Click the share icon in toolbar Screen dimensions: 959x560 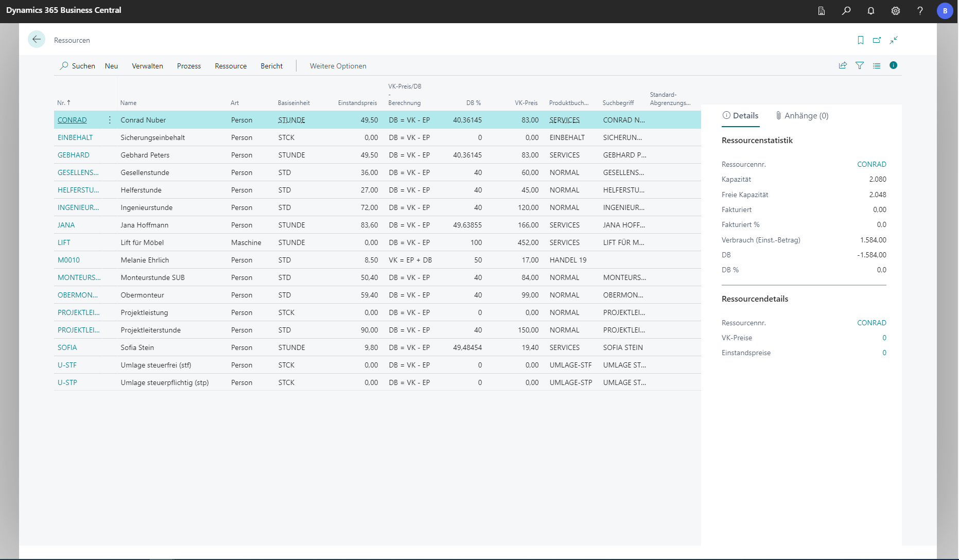pos(843,65)
